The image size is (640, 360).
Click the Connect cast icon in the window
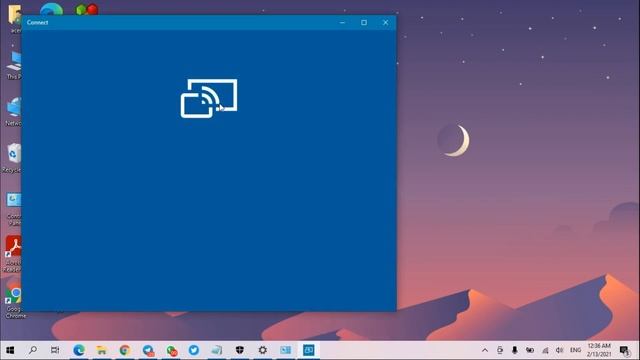coord(209,98)
